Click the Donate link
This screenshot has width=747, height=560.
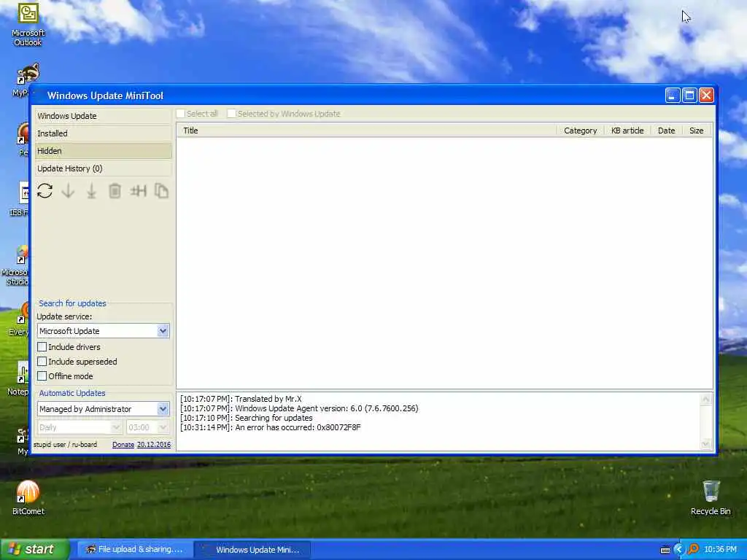123,444
